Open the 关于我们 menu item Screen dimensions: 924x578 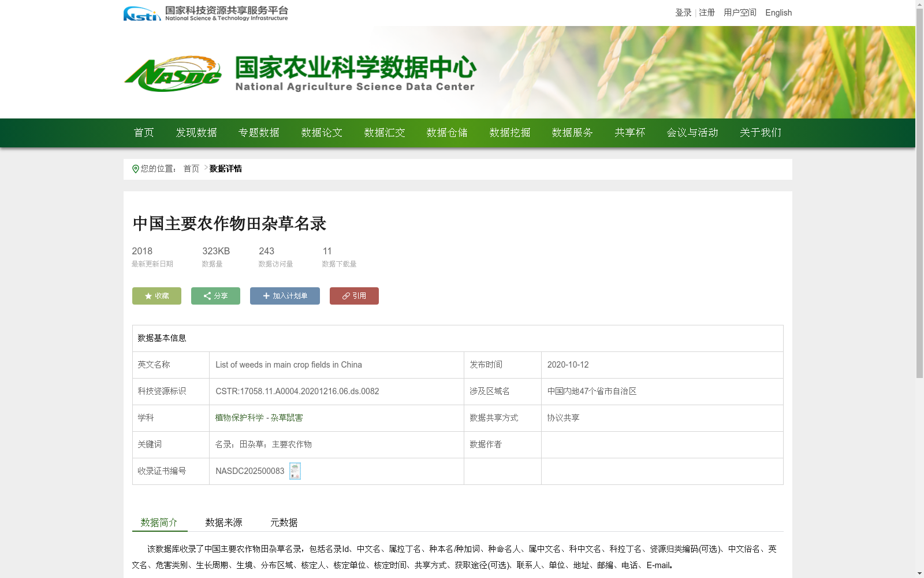point(761,133)
